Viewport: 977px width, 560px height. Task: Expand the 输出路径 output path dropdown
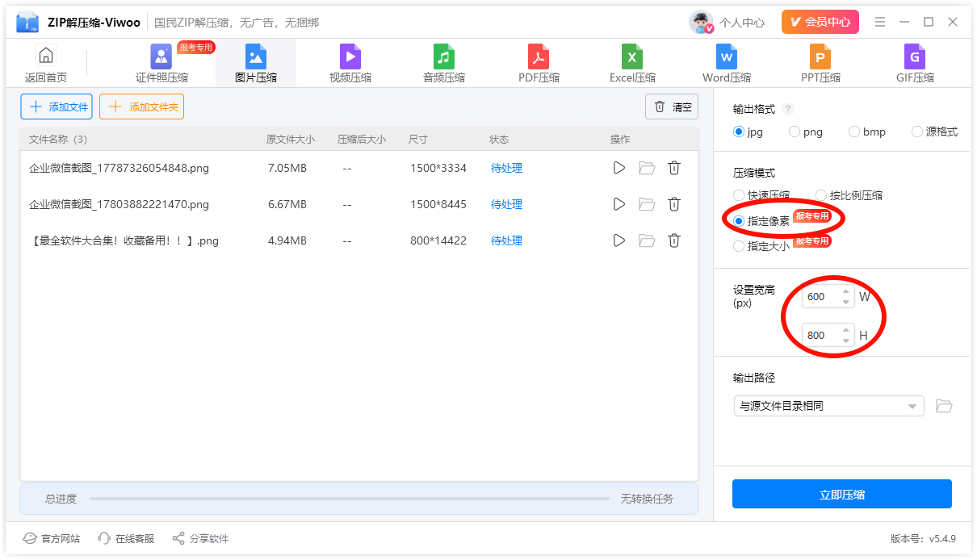pyautogui.click(x=828, y=406)
